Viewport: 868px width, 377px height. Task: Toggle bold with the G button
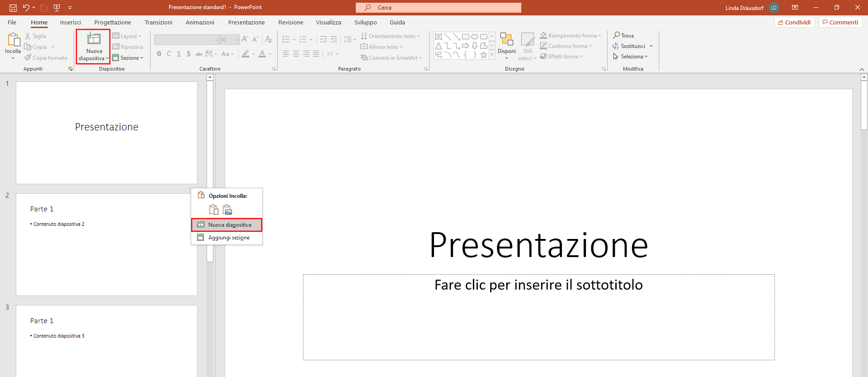tap(159, 53)
